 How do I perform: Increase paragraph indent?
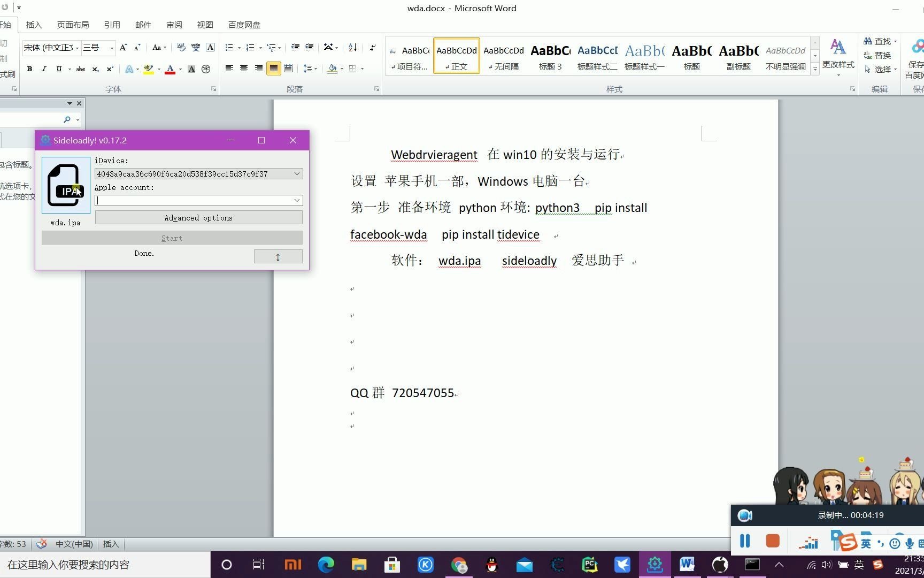pos(309,48)
